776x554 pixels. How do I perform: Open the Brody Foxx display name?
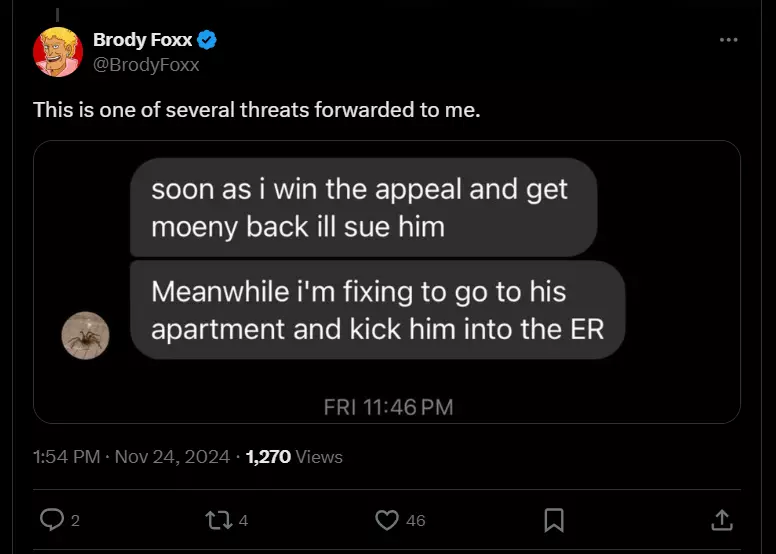tap(143, 40)
